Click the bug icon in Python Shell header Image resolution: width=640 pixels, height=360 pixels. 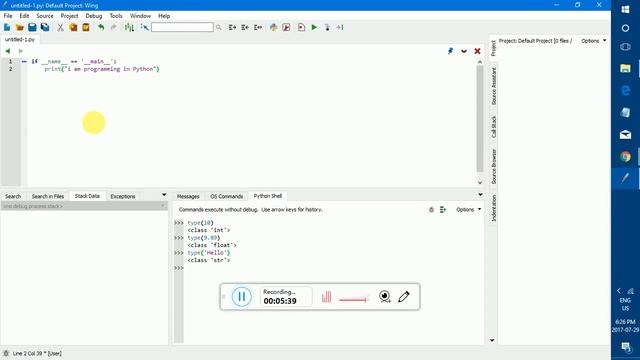(x=431, y=210)
